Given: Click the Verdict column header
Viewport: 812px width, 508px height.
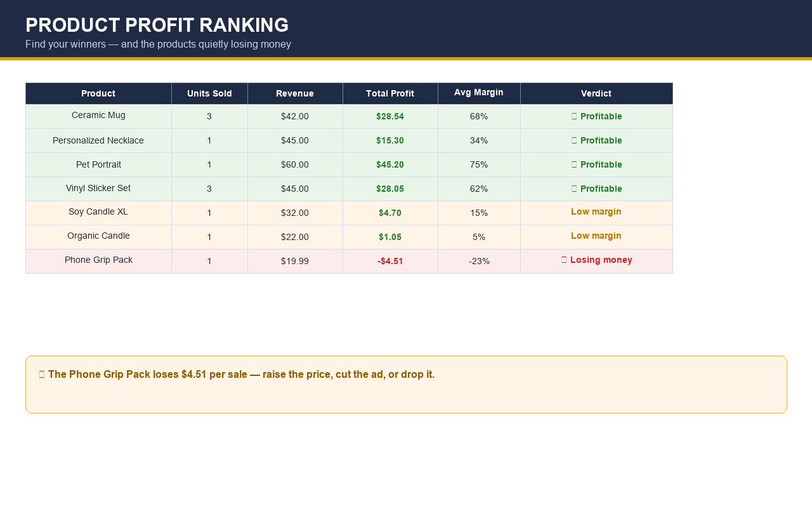Looking at the screenshot, I should [596, 93].
